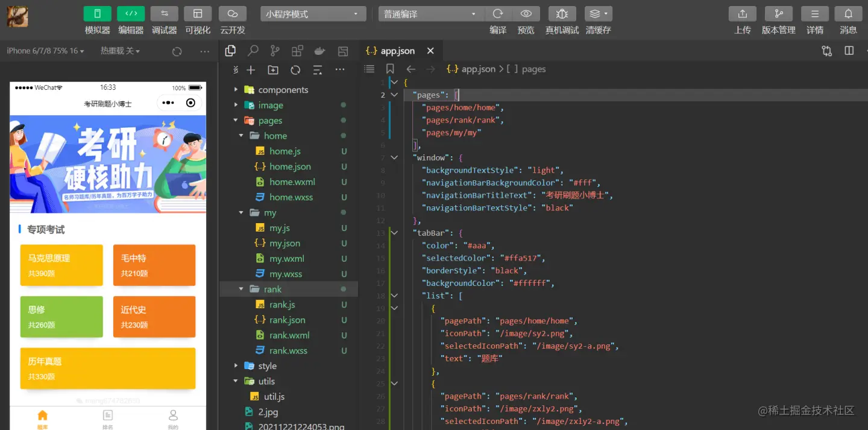Screen dimensions: 868x430
Task: Open 版本管理 version control icon
Action: point(779,14)
